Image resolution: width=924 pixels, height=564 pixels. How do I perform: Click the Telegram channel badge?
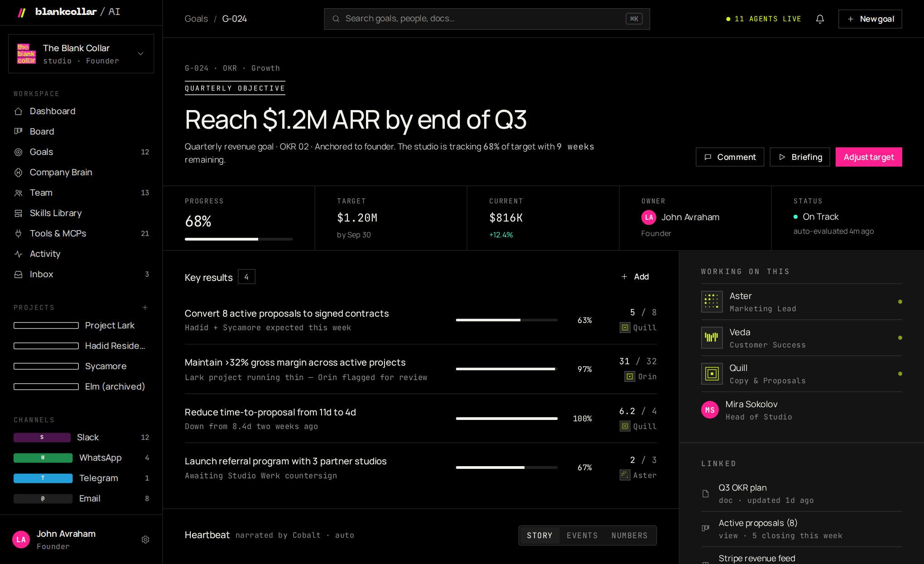[x=43, y=478]
